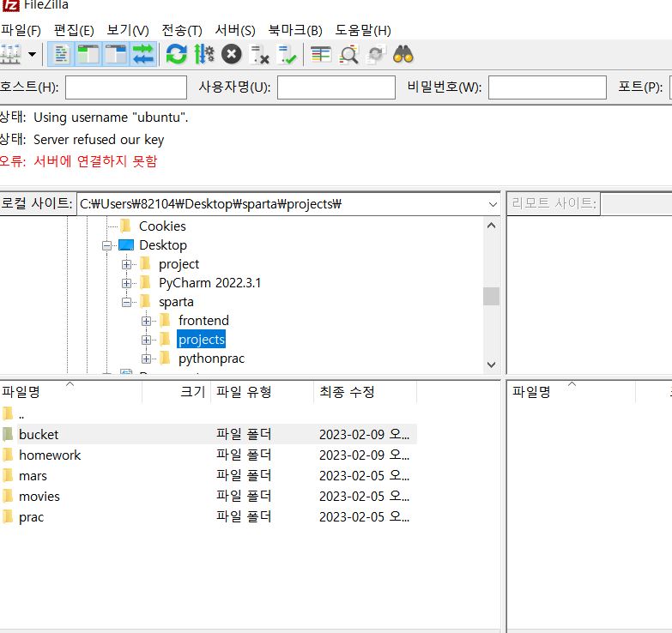The width and height of the screenshot is (672, 633).
Task: Select Cookies folder in tree
Action: click(162, 226)
